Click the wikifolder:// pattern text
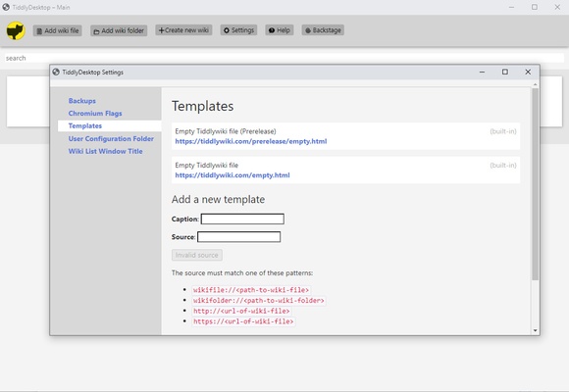Viewport: 569px width, 392px height. tap(258, 301)
